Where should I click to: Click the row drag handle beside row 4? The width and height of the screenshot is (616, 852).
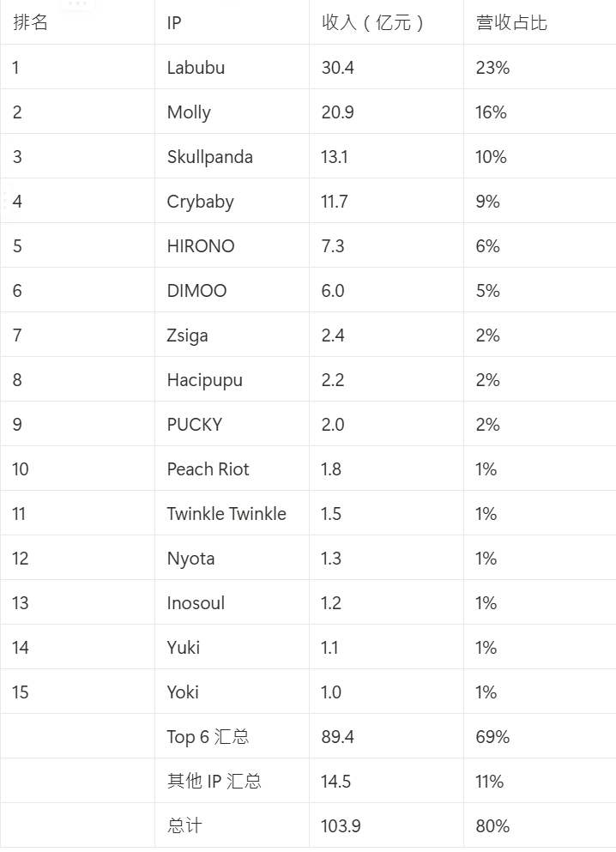tap(5, 201)
